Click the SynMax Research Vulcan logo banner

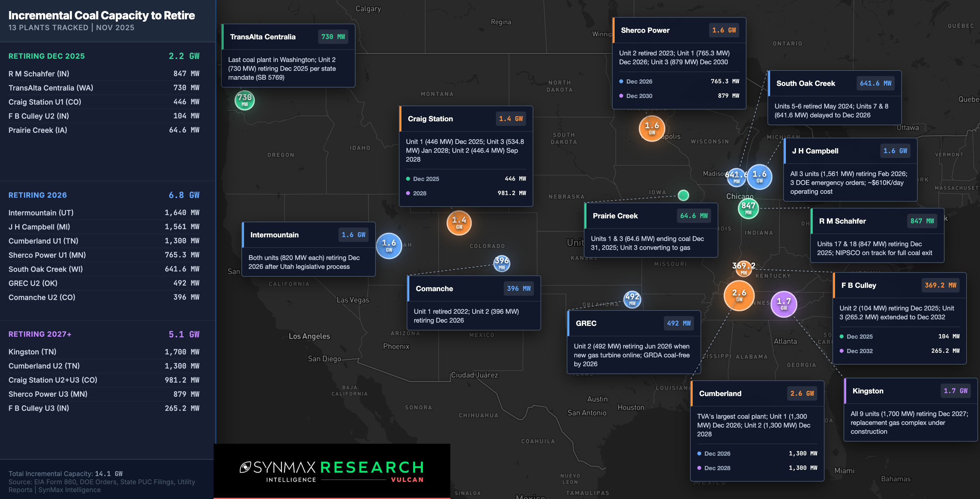click(x=332, y=471)
